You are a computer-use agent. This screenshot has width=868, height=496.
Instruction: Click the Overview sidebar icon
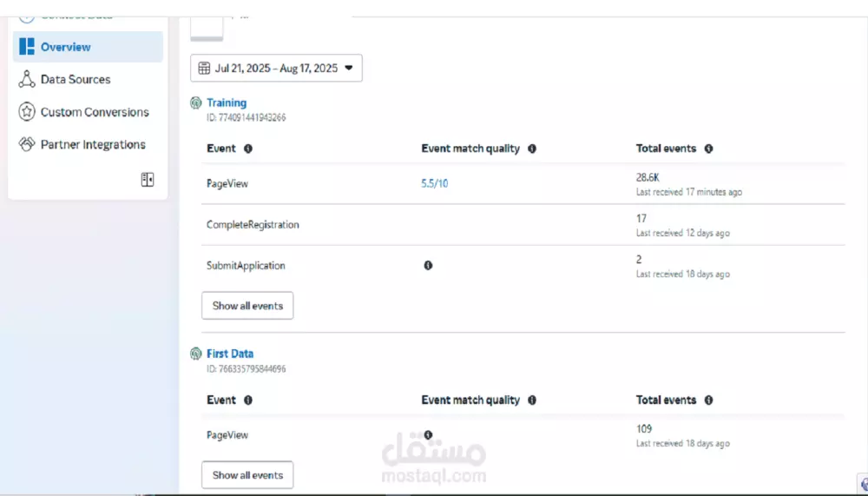point(27,47)
